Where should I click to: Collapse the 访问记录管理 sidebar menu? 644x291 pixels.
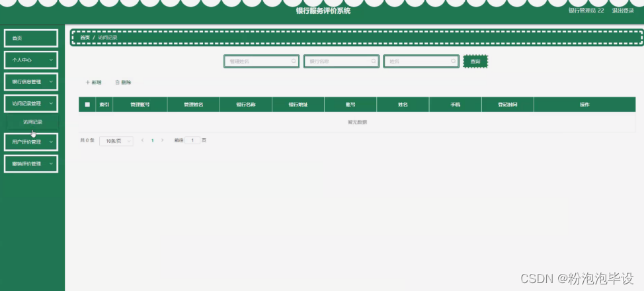tap(31, 104)
